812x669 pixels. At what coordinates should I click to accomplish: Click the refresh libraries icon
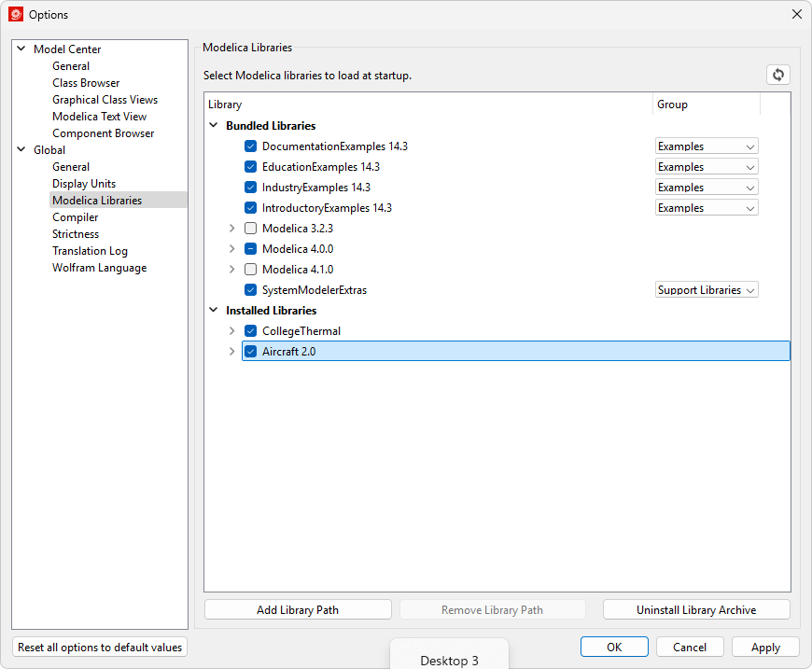[x=777, y=75]
